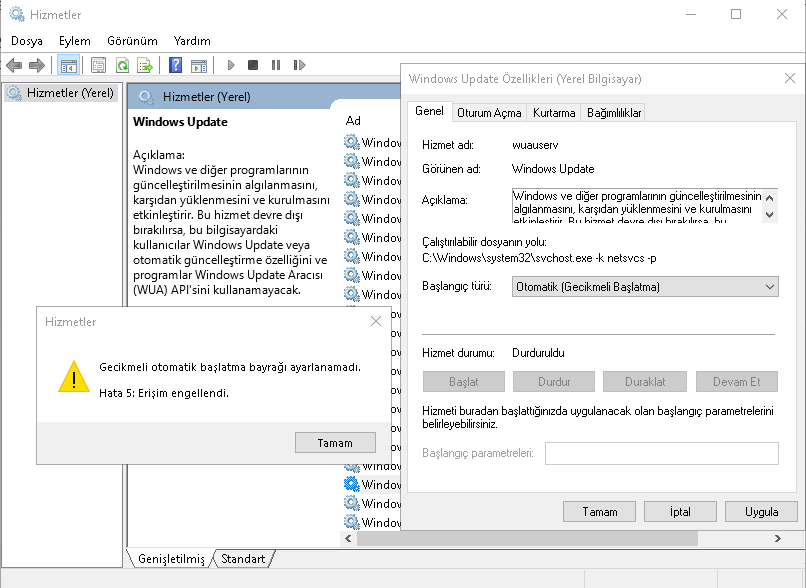806x588 pixels.
Task: Click the gear icon beside the Hizmetler (Yerel) header
Action: pos(146,97)
